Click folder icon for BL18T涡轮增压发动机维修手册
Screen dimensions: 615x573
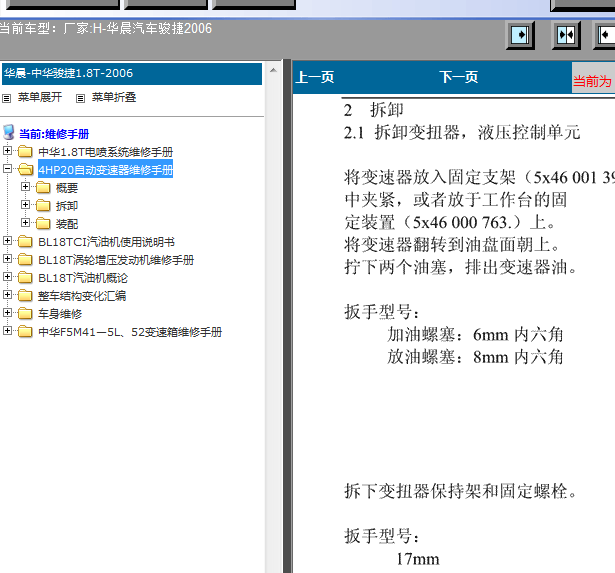25,260
